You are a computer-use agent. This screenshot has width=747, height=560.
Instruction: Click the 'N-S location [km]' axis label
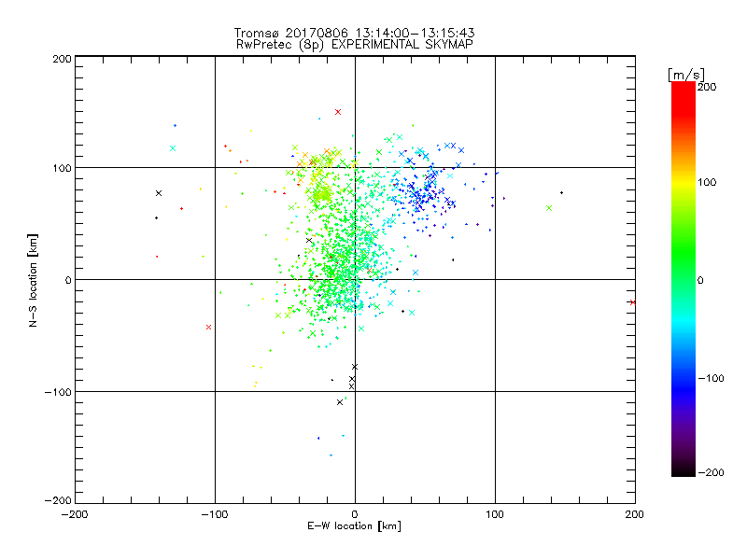(x=33, y=280)
